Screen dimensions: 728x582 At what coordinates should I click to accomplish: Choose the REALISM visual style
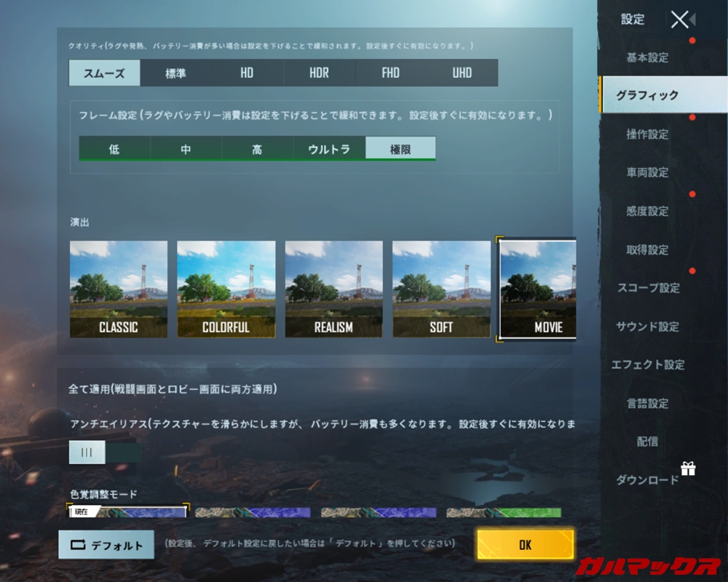tap(333, 289)
